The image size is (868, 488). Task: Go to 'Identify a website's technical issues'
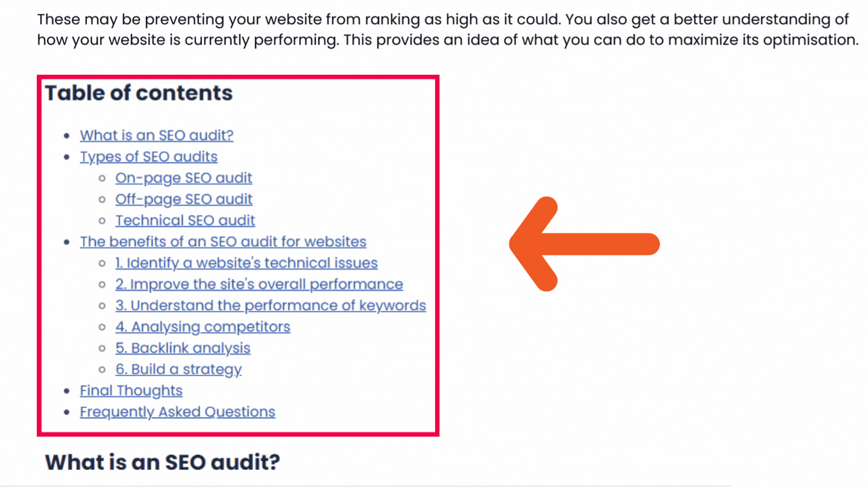pos(247,263)
